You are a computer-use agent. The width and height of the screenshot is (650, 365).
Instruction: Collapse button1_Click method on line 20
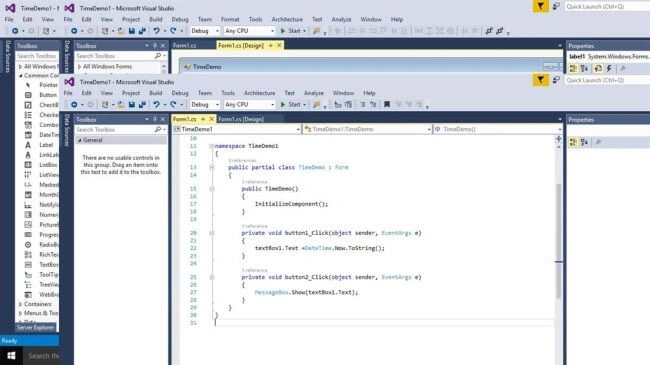coord(211,233)
